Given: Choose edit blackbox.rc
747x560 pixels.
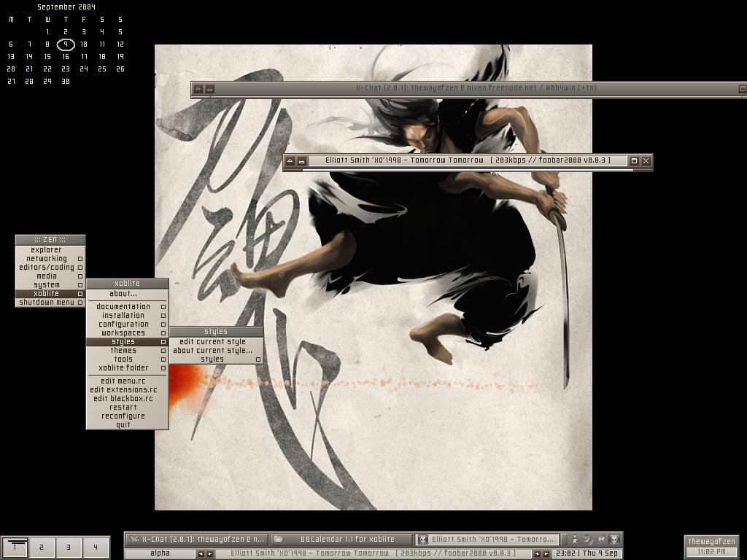Looking at the screenshot, I should point(127,399).
